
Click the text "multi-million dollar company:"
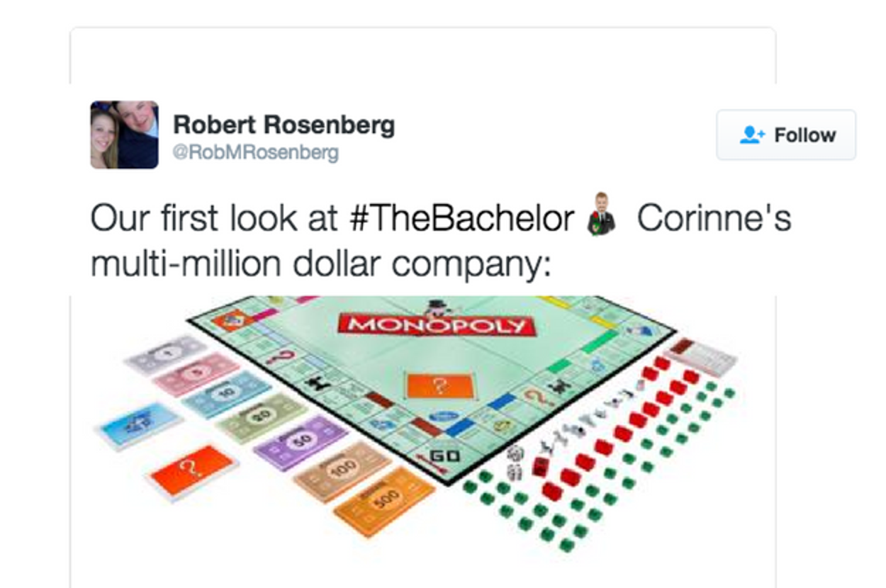tap(320, 264)
